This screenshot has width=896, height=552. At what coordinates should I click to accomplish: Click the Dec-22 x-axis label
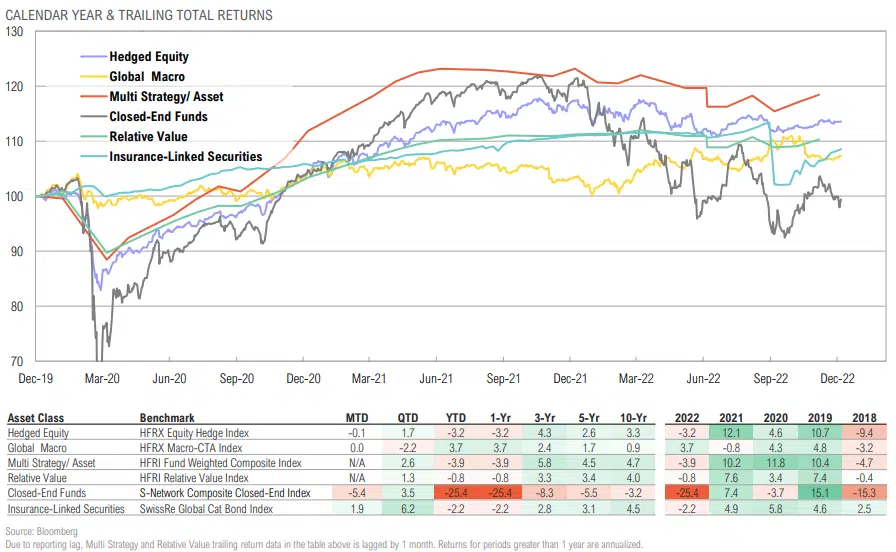pyautogui.click(x=838, y=379)
